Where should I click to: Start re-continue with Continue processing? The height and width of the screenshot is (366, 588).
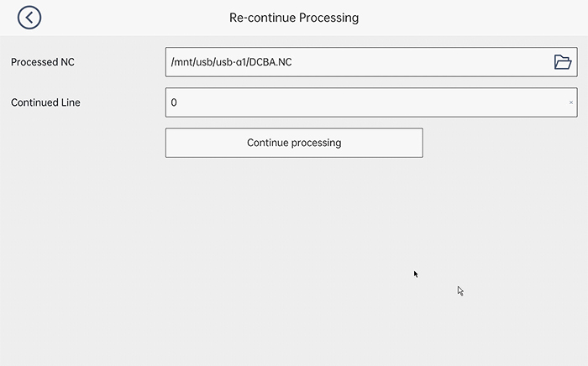(x=294, y=143)
